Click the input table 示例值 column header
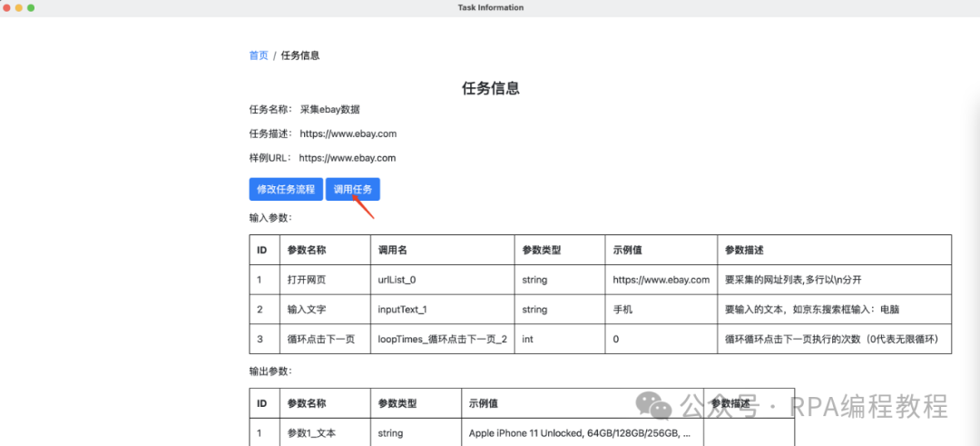980x446 pixels. (x=661, y=250)
